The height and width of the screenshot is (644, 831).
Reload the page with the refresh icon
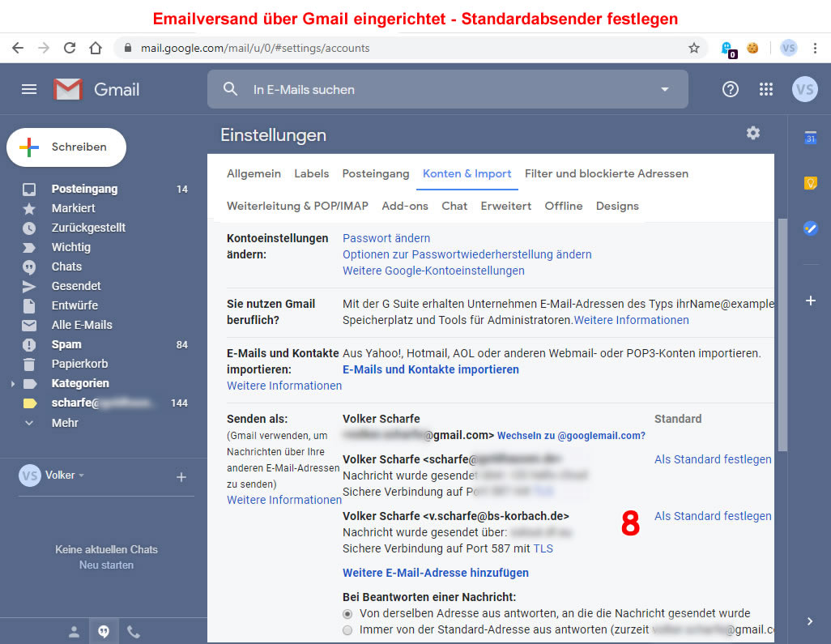[70, 49]
